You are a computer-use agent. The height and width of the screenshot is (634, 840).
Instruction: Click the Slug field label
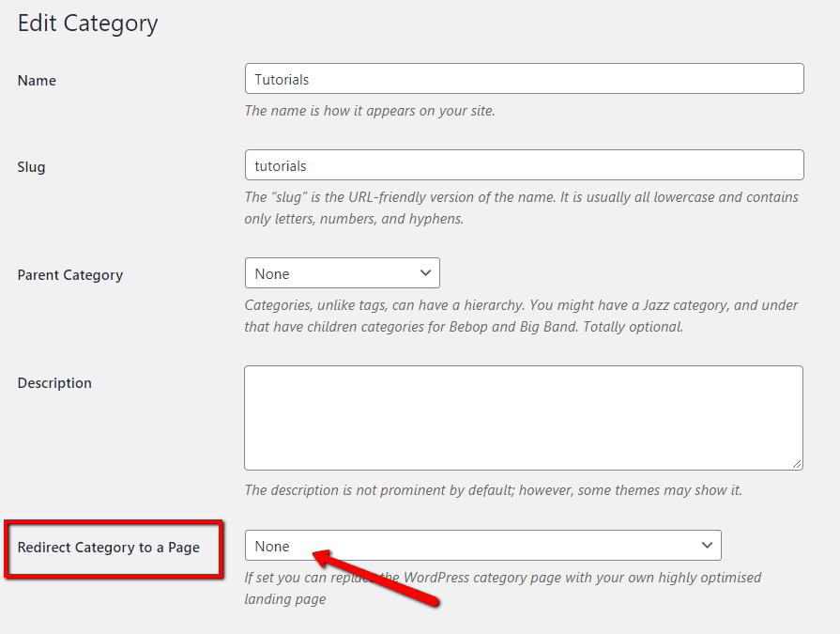pos(31,167)
